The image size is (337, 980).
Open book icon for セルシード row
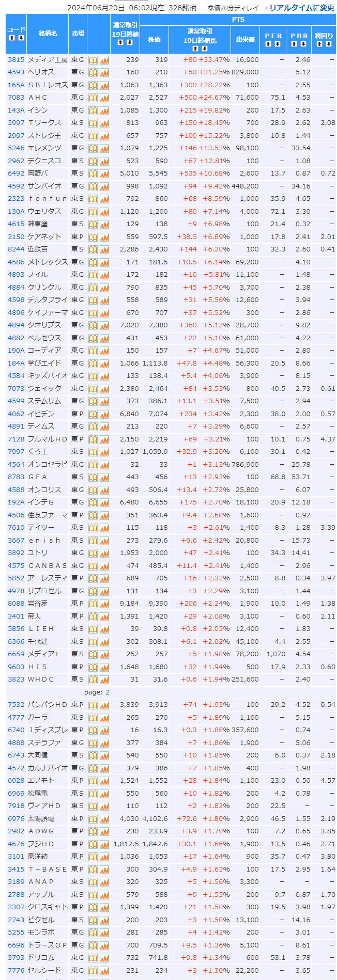(93, 971)
